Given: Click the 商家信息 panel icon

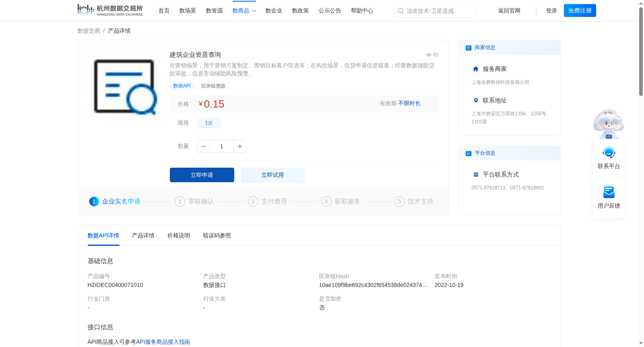Looking at the screenshot, I should tap(469, 48).
